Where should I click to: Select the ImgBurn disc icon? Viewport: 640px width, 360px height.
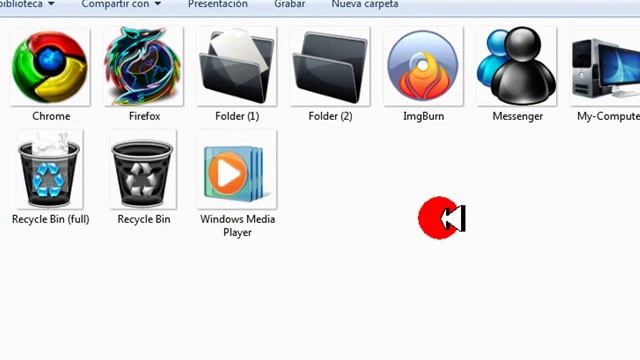[423, 66]
